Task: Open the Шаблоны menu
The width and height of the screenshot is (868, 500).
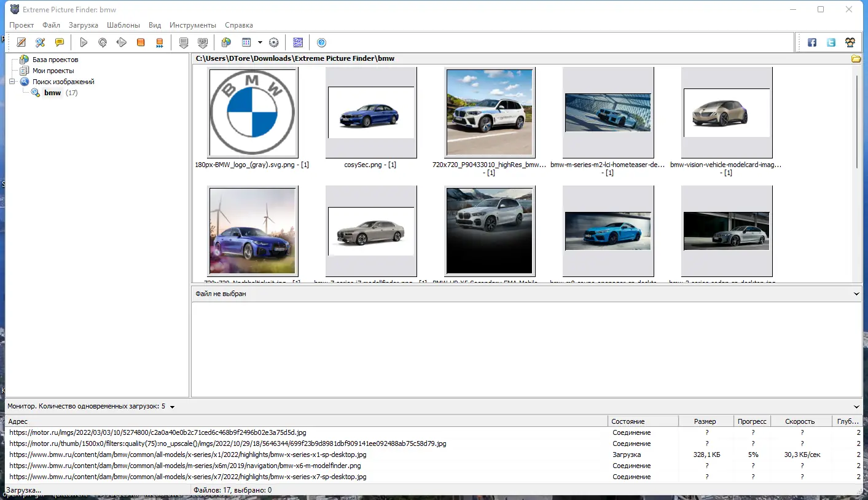Action: (x=123, y=25)
